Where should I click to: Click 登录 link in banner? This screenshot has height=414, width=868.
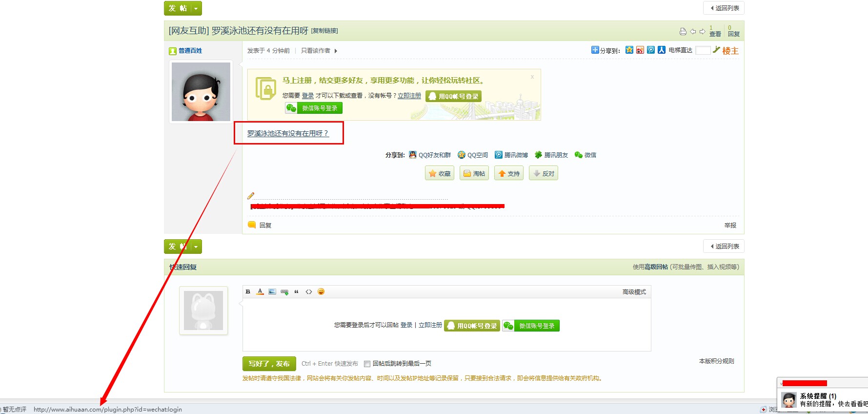click(307, 96)
